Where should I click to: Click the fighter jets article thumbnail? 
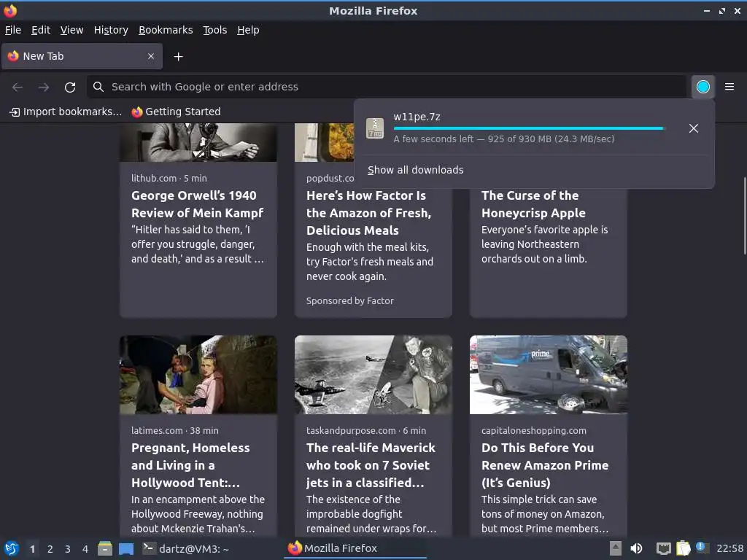[373, 375]
